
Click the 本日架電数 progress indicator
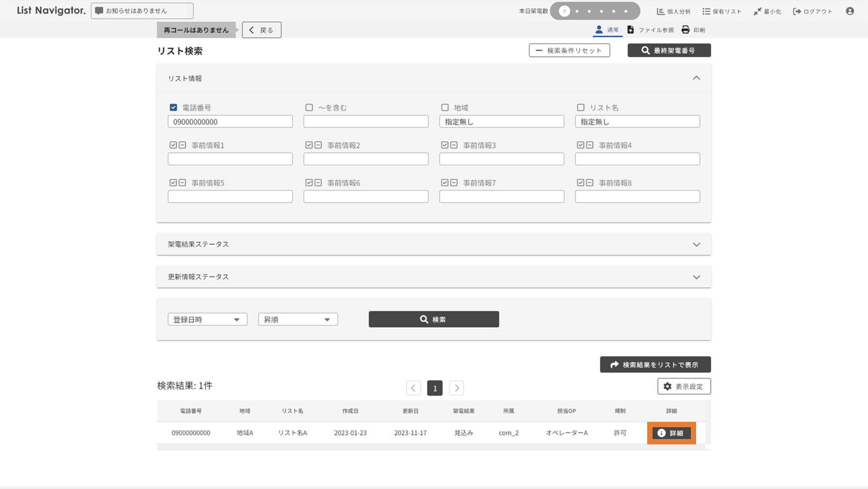(x=595, y=11)
